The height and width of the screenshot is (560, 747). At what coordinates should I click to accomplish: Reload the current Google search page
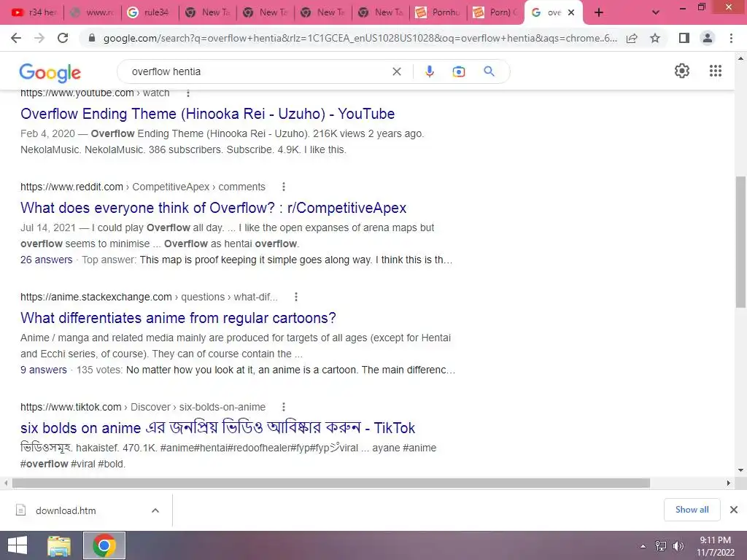click(x=63, y=38)
